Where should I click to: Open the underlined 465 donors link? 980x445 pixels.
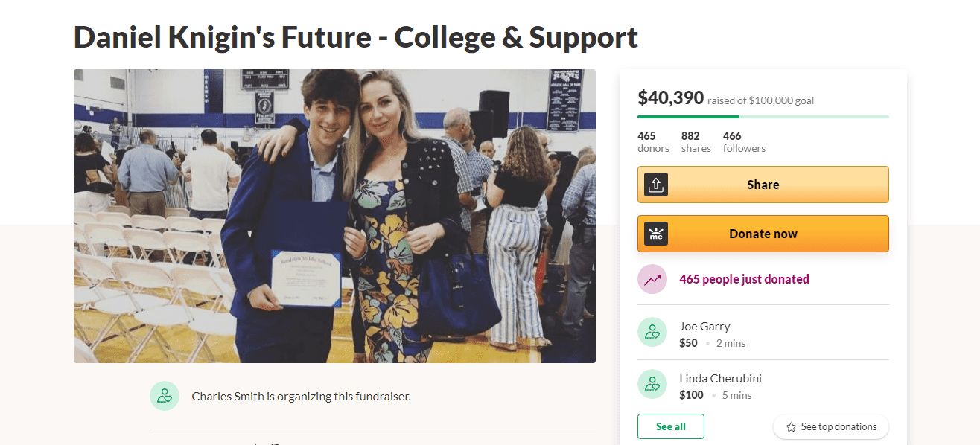pyautogui.click(x=646, y=136)
